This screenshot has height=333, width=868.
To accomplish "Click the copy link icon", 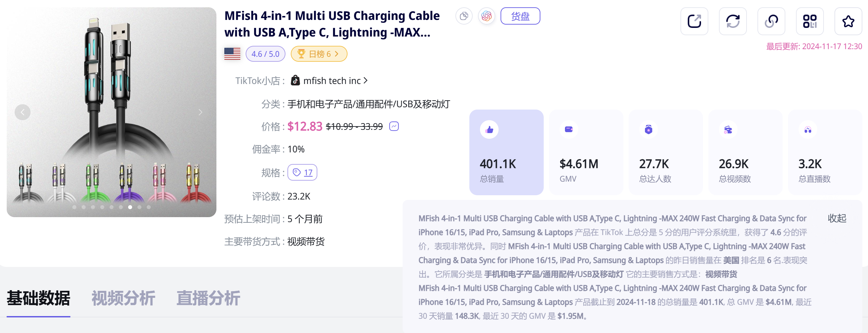I will [771, 21].
